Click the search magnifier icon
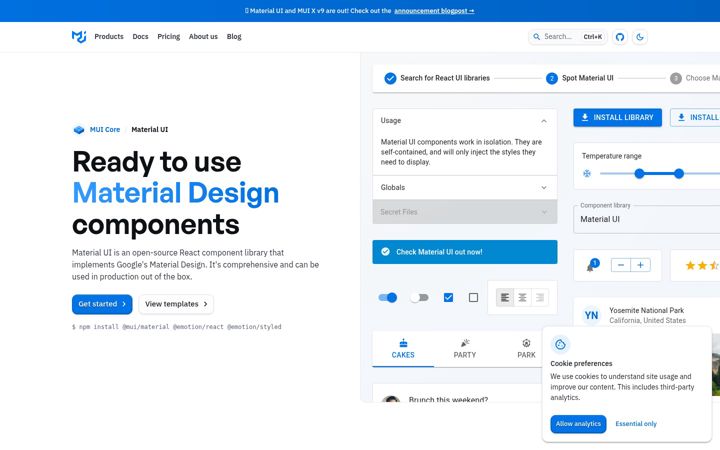This screenshot has width=720, height=450. click(536, 37)
